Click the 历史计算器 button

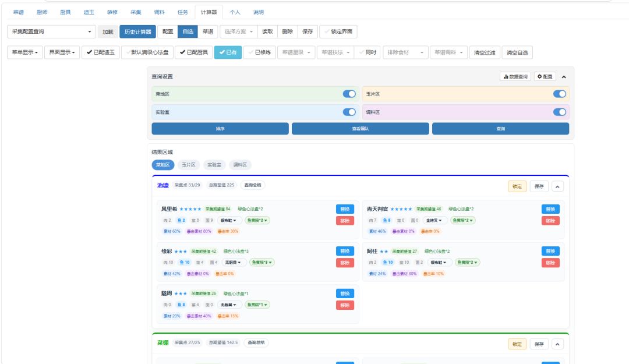[x=137, y=31]
